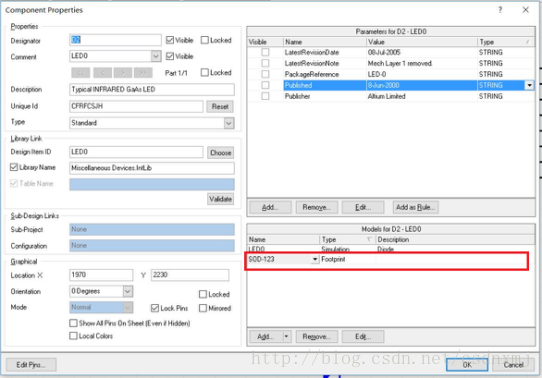Select the Publisher Altium Limited row
This screenshot has height=378, width=542.
click(x=391, y=96)
